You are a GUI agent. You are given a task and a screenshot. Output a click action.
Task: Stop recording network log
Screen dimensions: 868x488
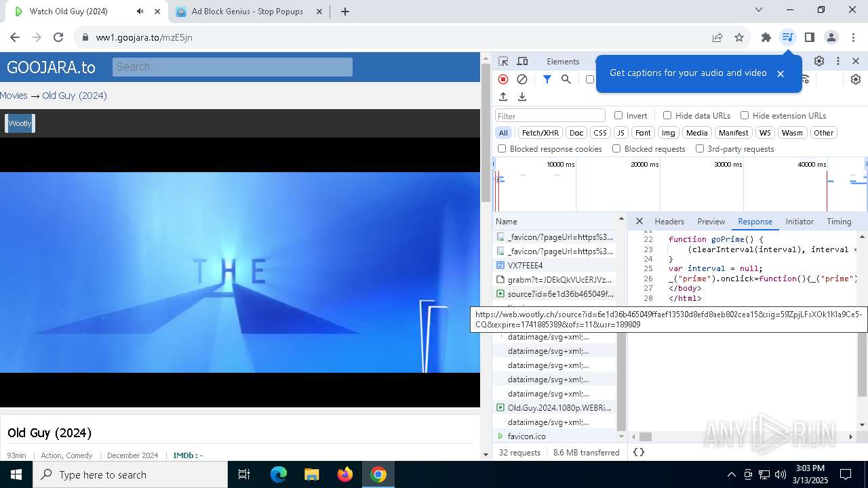point(503,79)
